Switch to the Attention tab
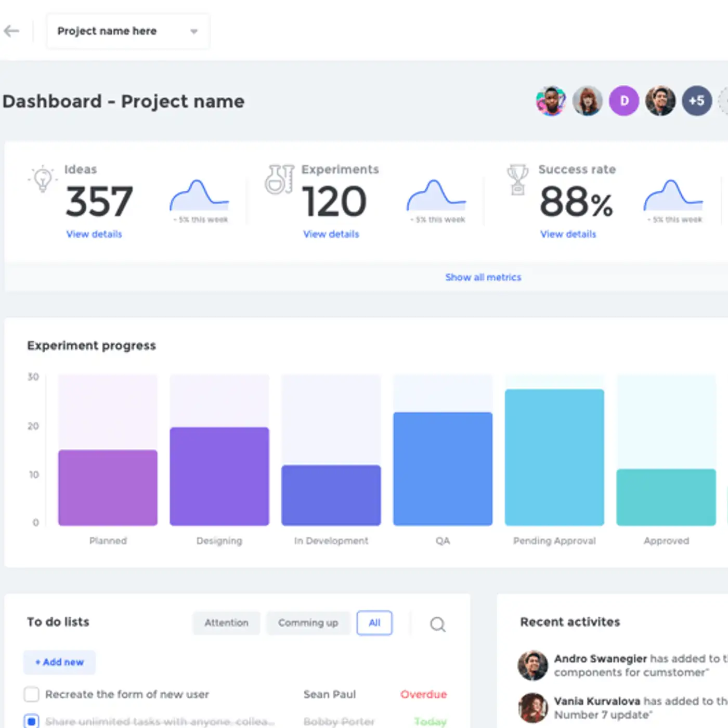The width and height of the screenshot is (728, 728). click(x=226, y=623)
